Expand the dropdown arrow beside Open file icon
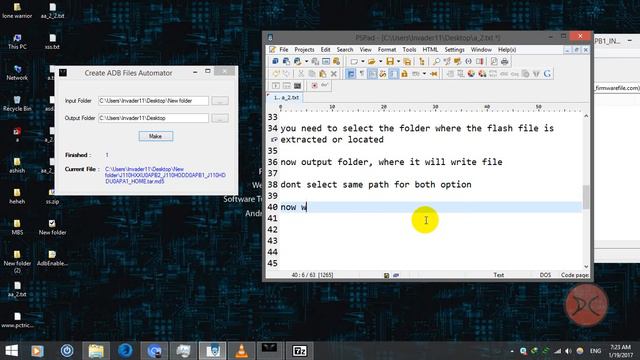 coord(380,62)
